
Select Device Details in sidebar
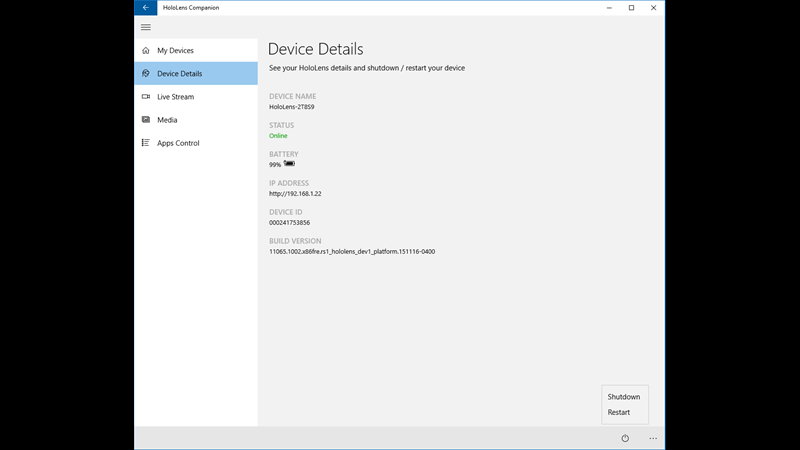[x=196, y=73]
